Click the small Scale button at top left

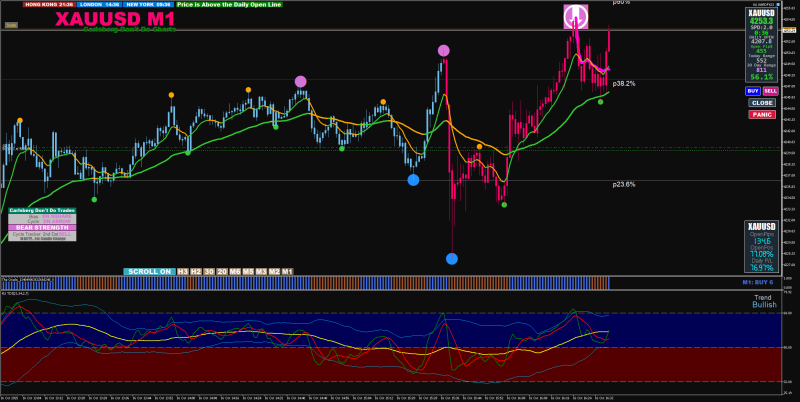pyautogui.click(x=11, y=24)
